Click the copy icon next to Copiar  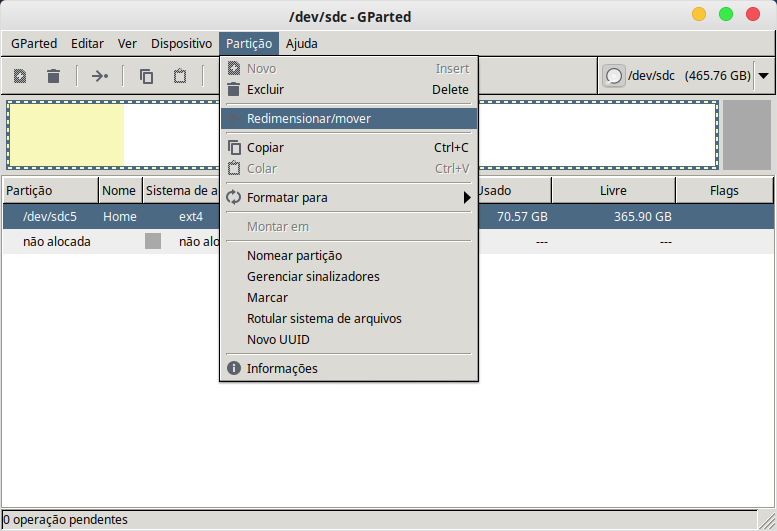[233, 147]
